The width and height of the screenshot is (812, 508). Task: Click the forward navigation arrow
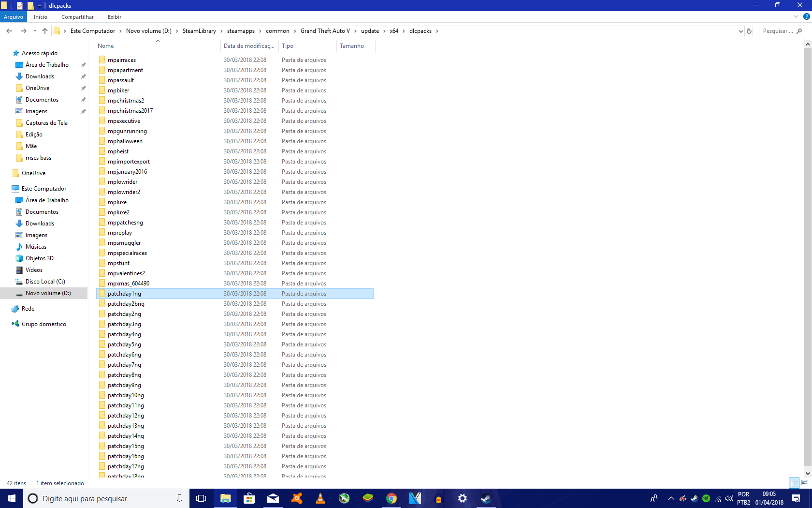23,31
